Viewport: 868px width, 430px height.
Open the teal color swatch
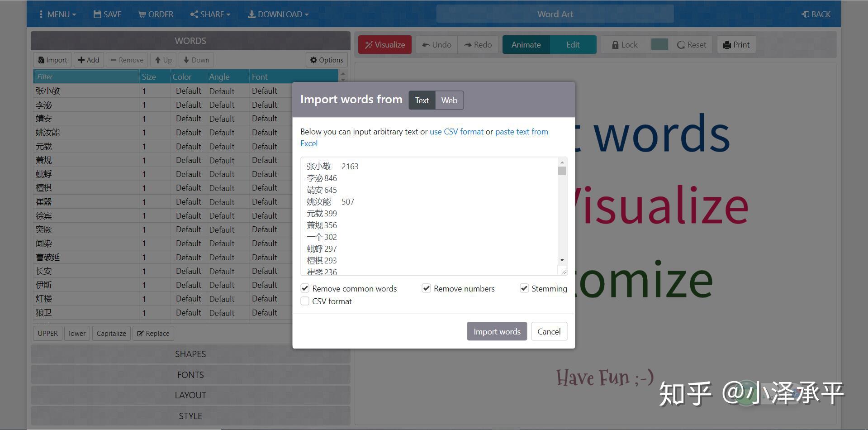click(x=659, y=45)
